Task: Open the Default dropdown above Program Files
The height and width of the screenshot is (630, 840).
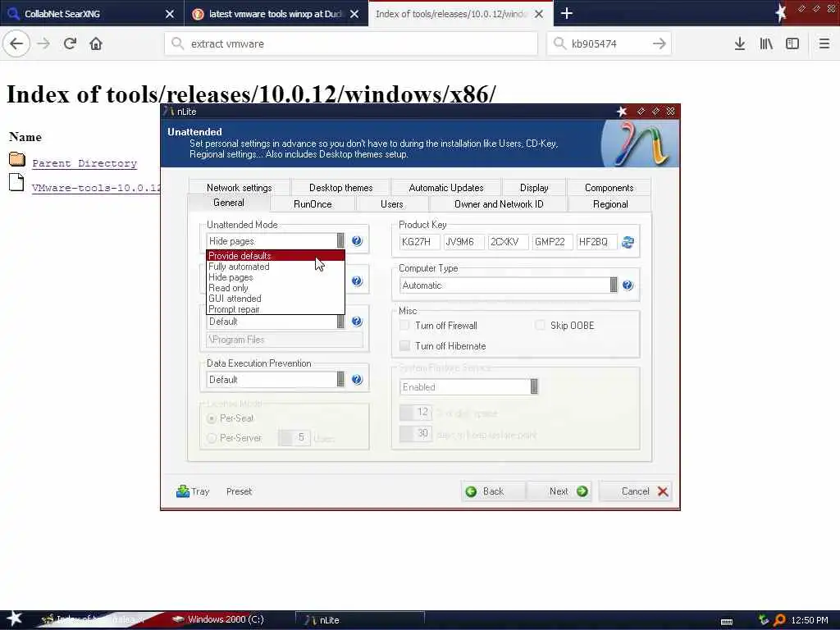Action: [x=276, y=321]
